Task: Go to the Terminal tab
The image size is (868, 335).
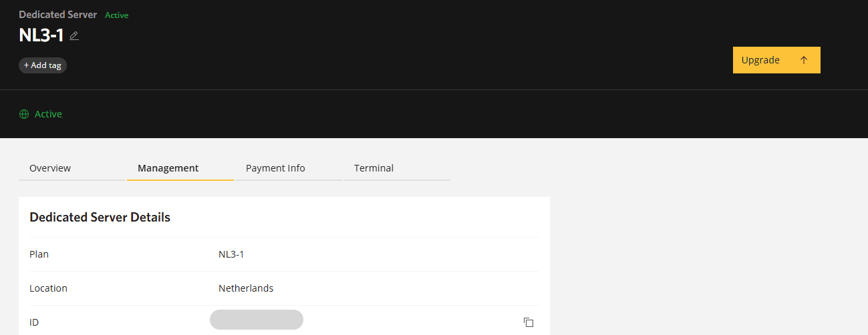Action: (374, 168)
